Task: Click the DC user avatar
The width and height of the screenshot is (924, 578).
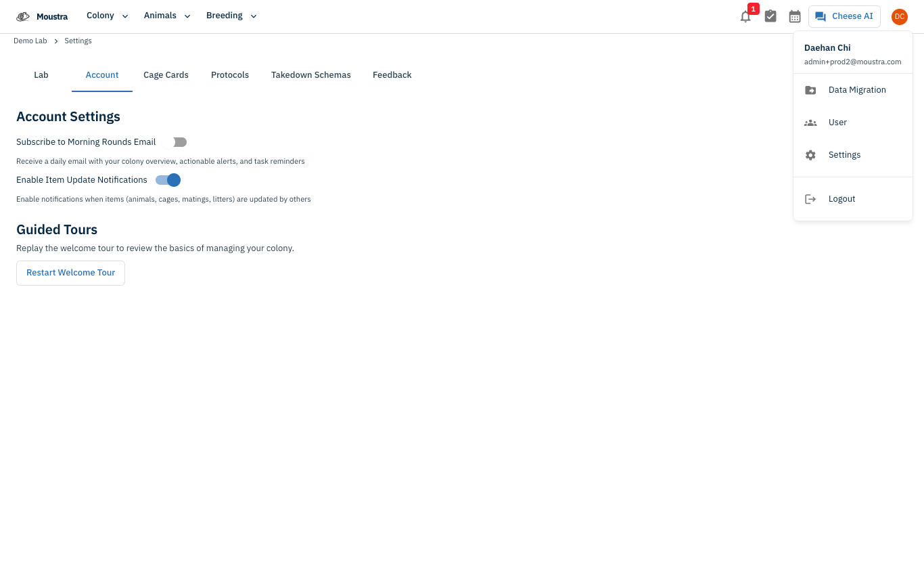Action: click(899, 16)
